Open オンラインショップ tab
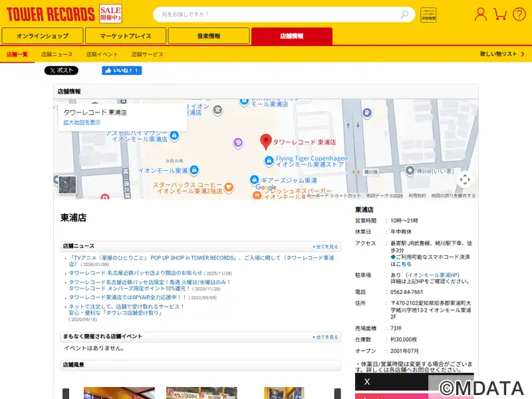 [x=43, y=36]
